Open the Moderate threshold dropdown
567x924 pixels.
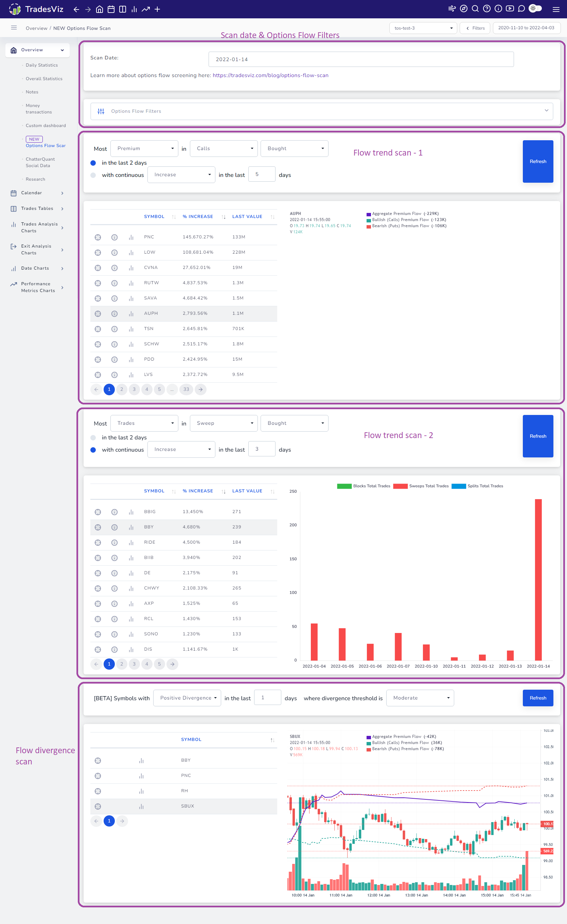point(420,698)
